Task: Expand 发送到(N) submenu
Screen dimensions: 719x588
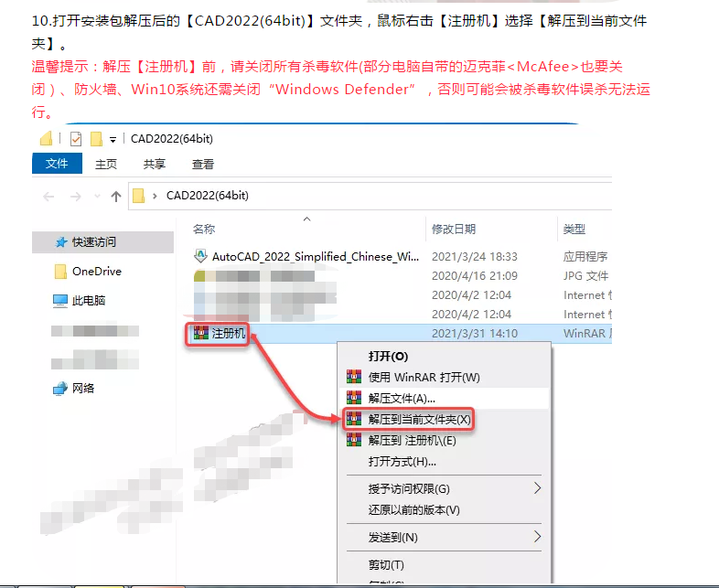Action: [x=444, y=537]
